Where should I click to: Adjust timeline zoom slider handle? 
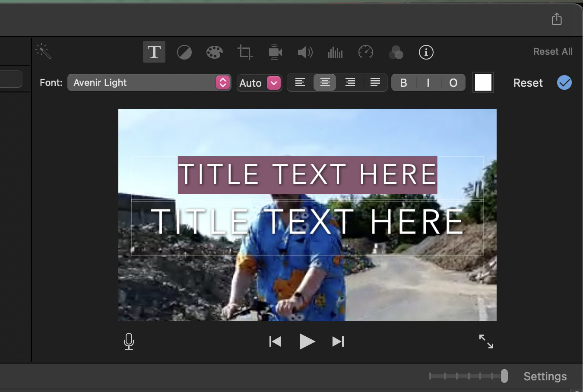pyautogui.click(x=504, y=376)
